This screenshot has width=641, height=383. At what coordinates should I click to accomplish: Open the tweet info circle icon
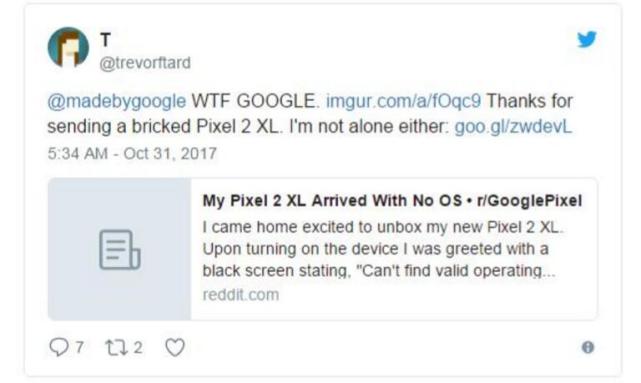(588, 347)
